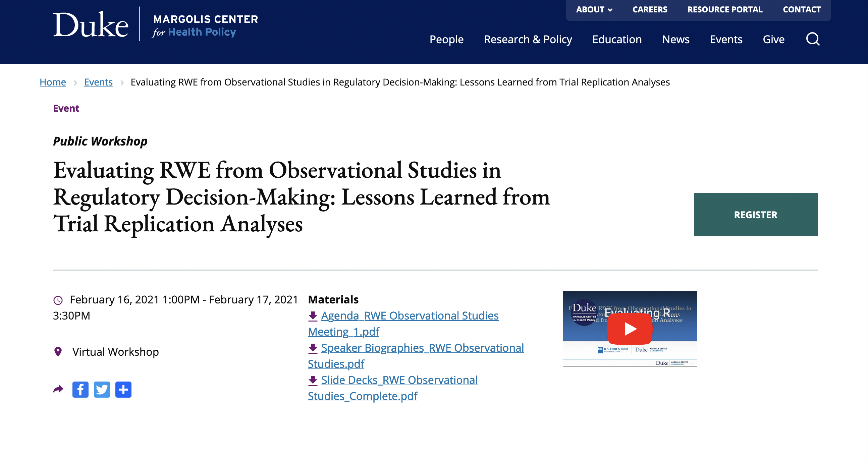This screenshot has width=868, height=462.
Task: Open the Careers page
Action: (x=650, y=9)
